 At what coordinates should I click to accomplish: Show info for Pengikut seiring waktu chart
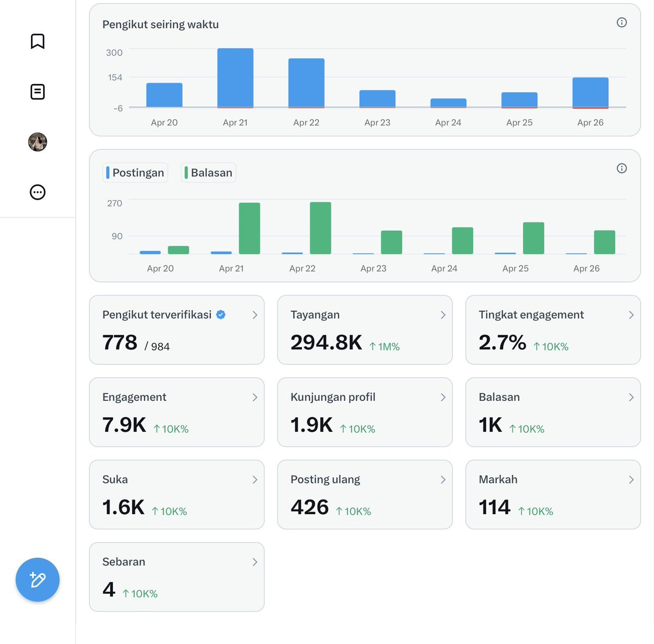tap(621, 22)
